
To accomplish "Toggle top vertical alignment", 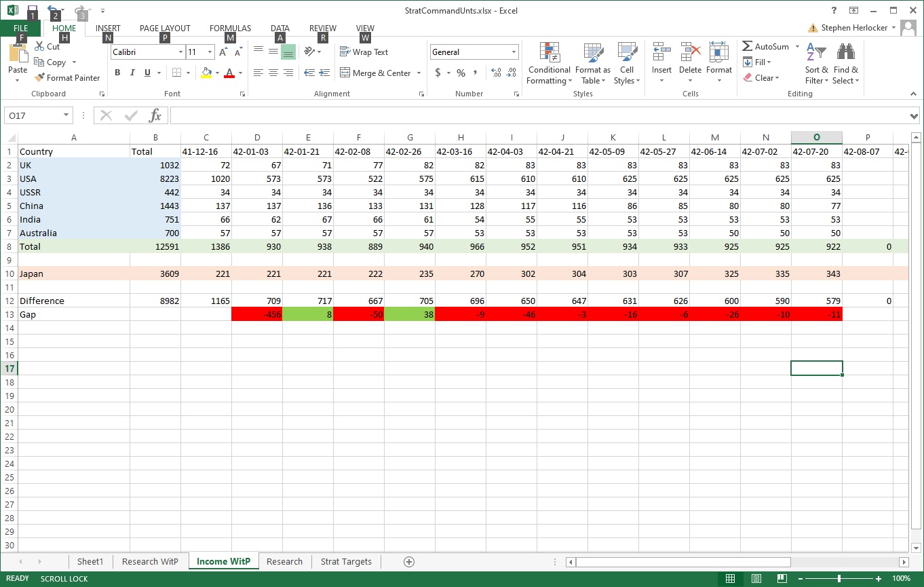I will tap(258, 52).
